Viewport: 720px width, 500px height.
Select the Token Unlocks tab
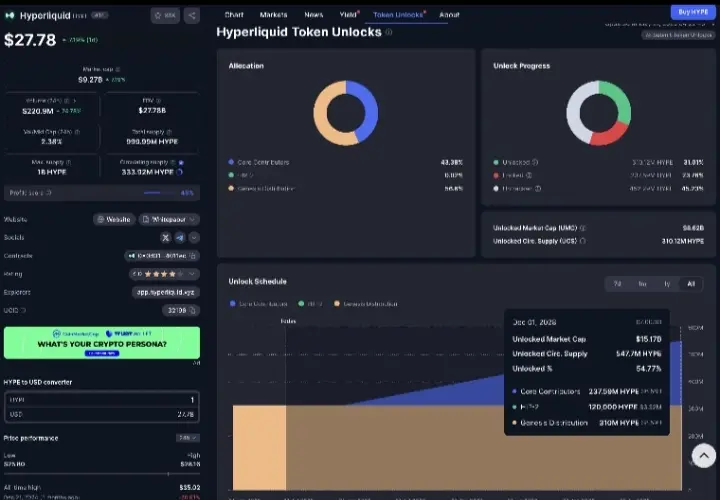coord(398,15)
